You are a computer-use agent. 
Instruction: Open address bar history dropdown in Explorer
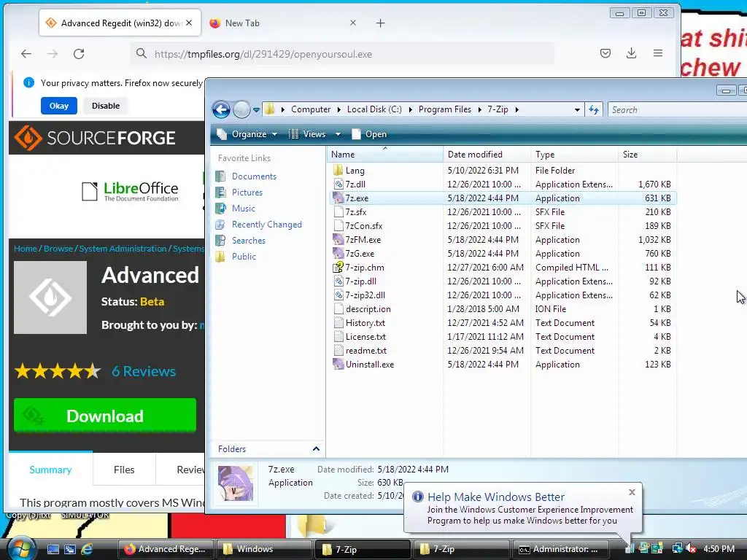point(577,110)
